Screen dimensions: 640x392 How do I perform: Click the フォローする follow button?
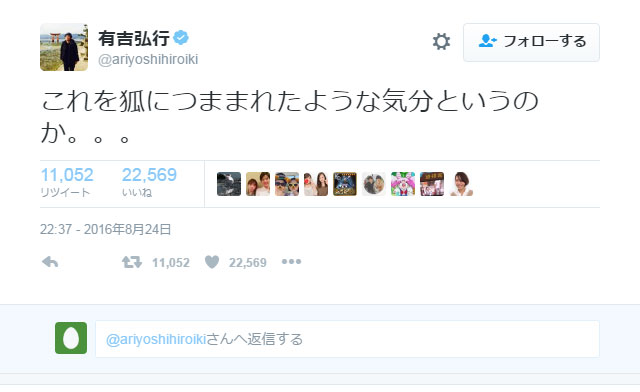click(531, 42)
